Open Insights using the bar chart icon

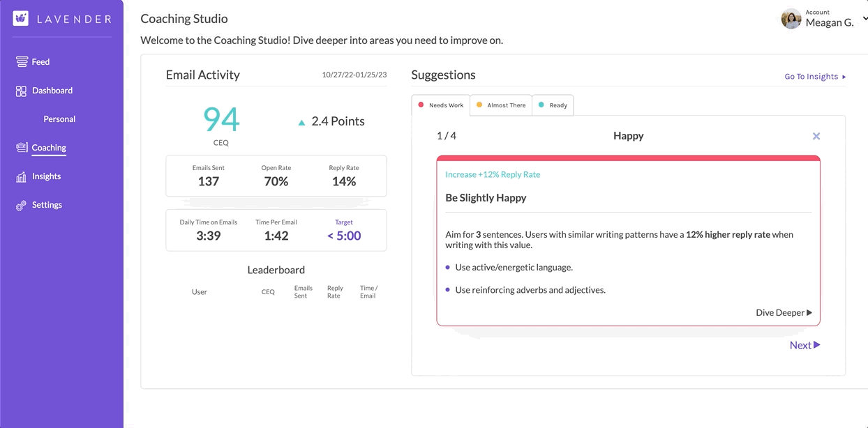pyautogui.click(x=22, y=176)
